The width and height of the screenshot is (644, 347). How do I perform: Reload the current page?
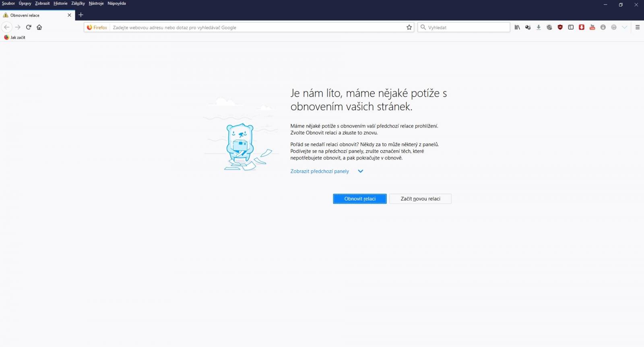29,27
